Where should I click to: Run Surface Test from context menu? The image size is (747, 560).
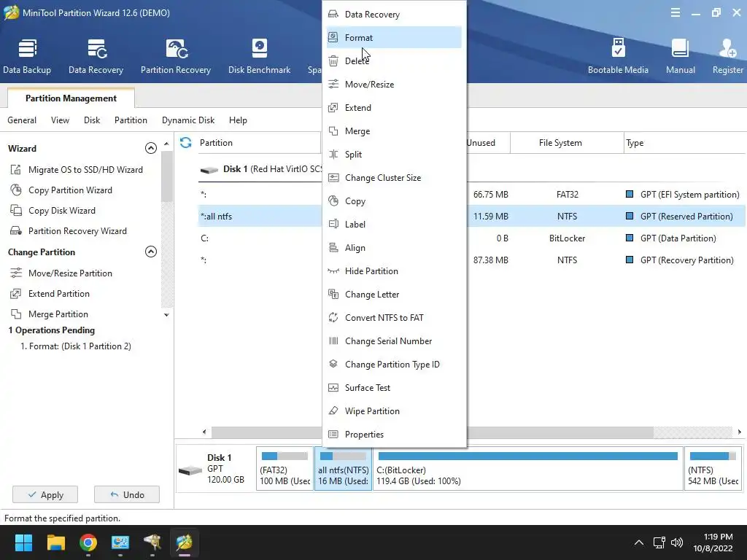[x=394, y=388]
